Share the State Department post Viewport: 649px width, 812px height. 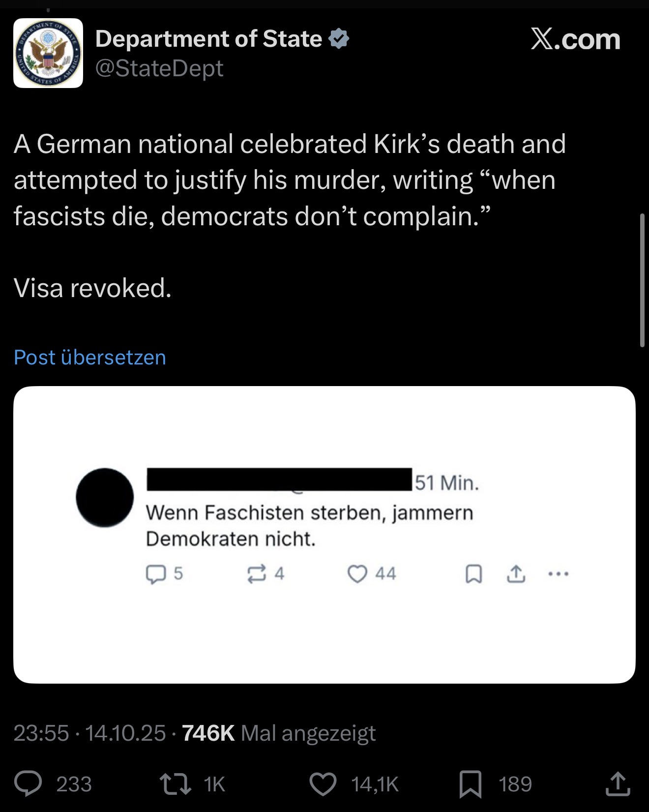(618, 784)
